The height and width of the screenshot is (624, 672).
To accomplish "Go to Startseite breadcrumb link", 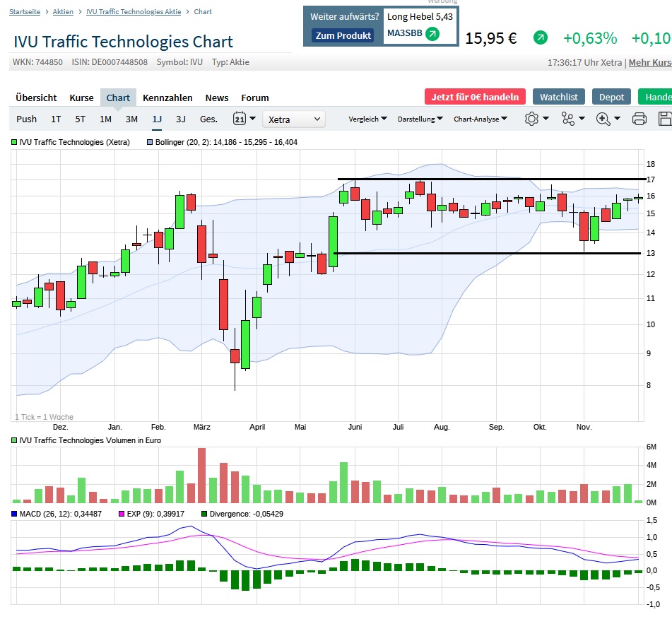I will (25, 11).
